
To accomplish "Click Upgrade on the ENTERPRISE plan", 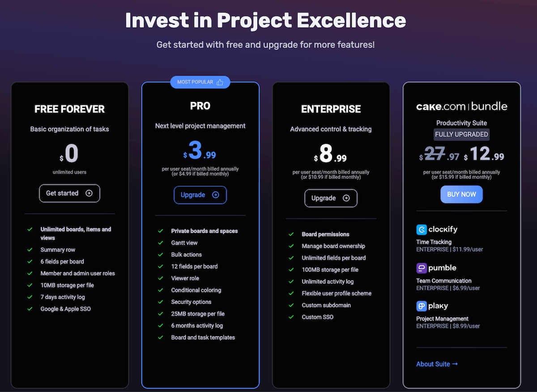I will [331, 198].
